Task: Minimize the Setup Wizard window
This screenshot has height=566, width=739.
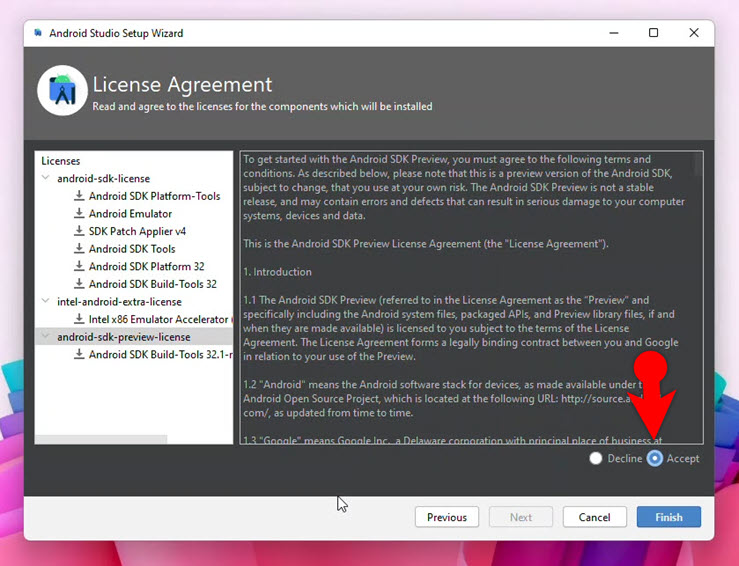Action: (x=614, y=33)
